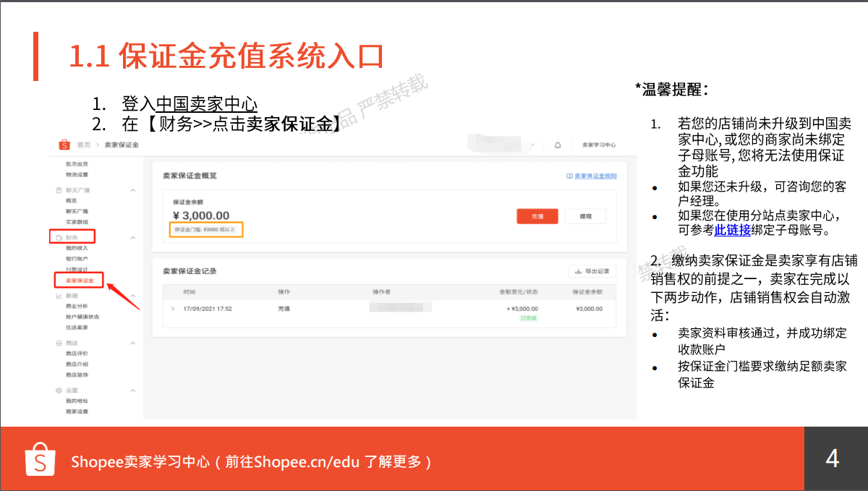Click the blue 此链接 hyperlink

pyautogui.click(x=732, y=231)
